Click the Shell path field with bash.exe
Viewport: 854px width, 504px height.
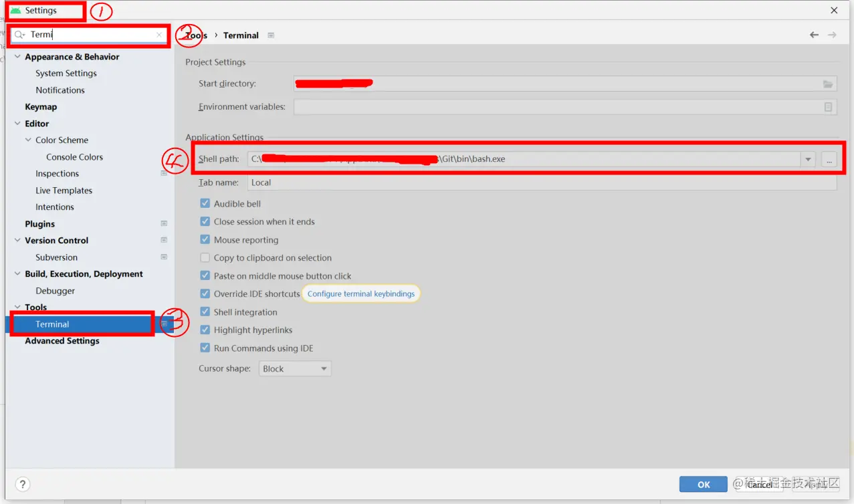tap(524, 159)
